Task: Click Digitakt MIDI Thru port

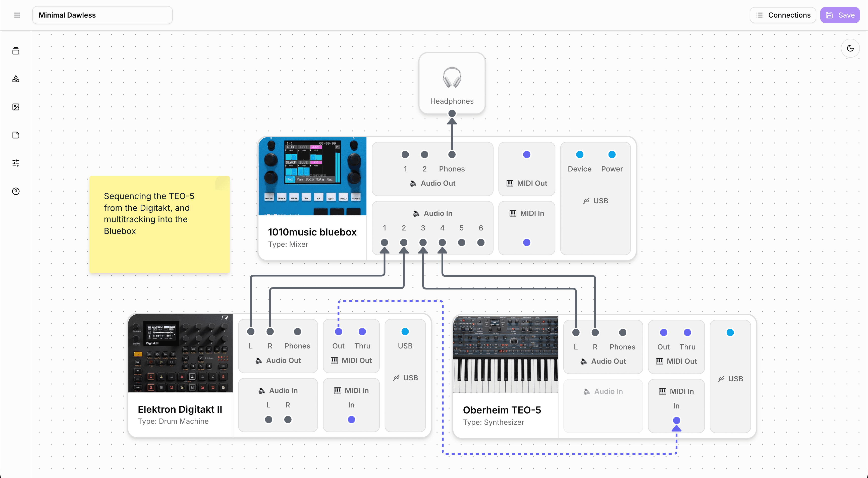Action: coord(362,332)
